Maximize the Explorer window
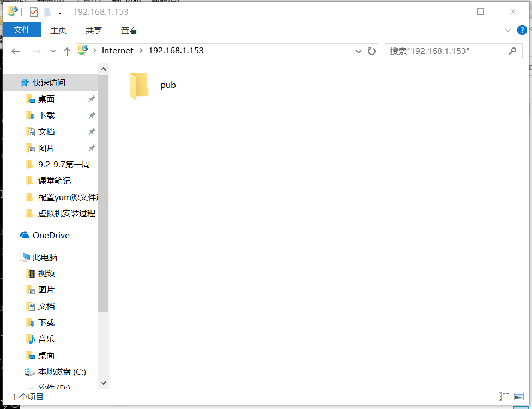 (x=481, y=11)
